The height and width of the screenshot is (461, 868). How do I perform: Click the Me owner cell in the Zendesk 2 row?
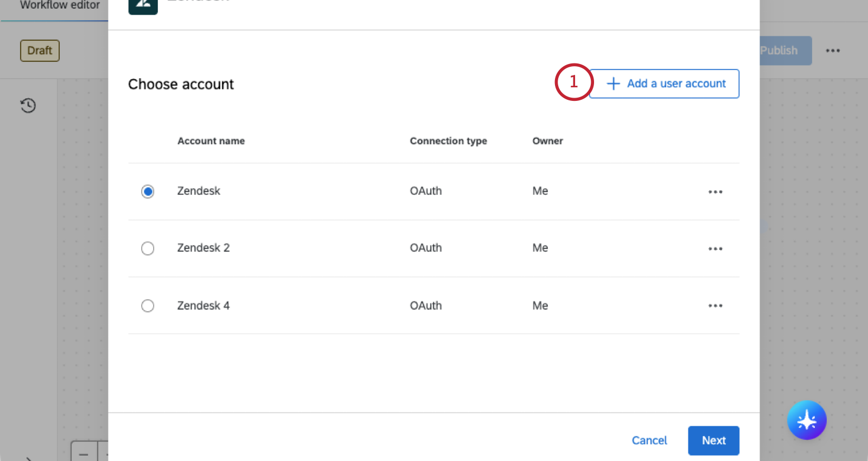[x=540, y=248]
